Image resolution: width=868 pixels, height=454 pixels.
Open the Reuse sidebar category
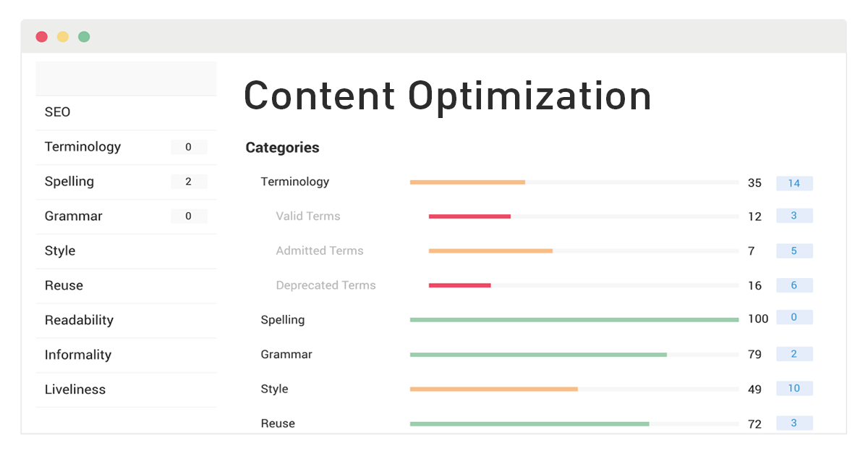pyautogui.click(x=63, y=285)
